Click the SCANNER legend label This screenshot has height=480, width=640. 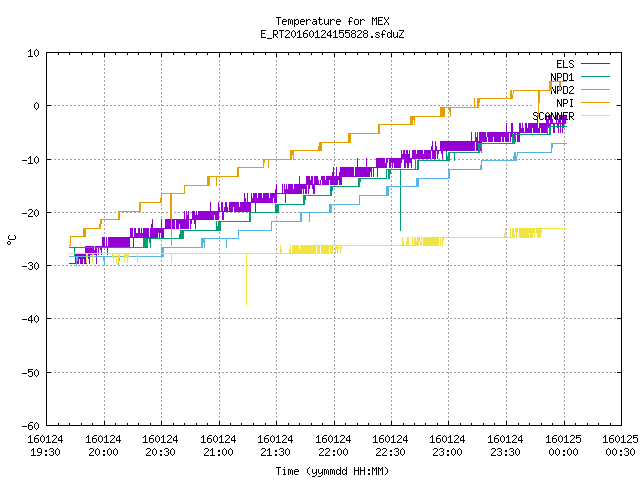tap(553, 116)
